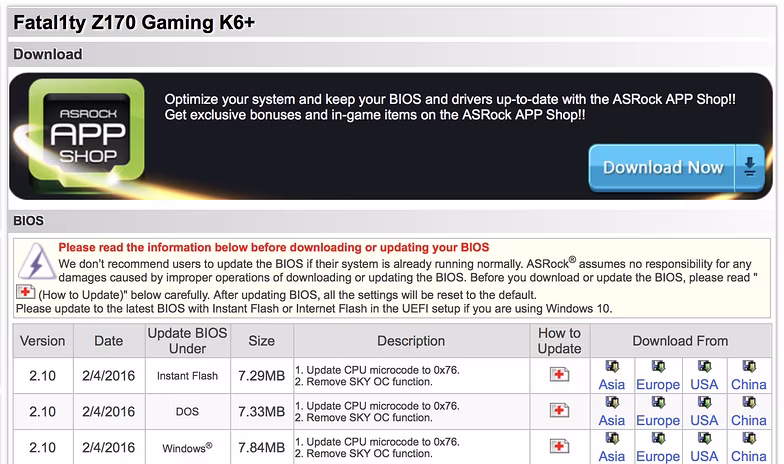Viewport: 784px width, 464px height.
Task: Download DOS BIOS from China link
Action: click(749, 420)
